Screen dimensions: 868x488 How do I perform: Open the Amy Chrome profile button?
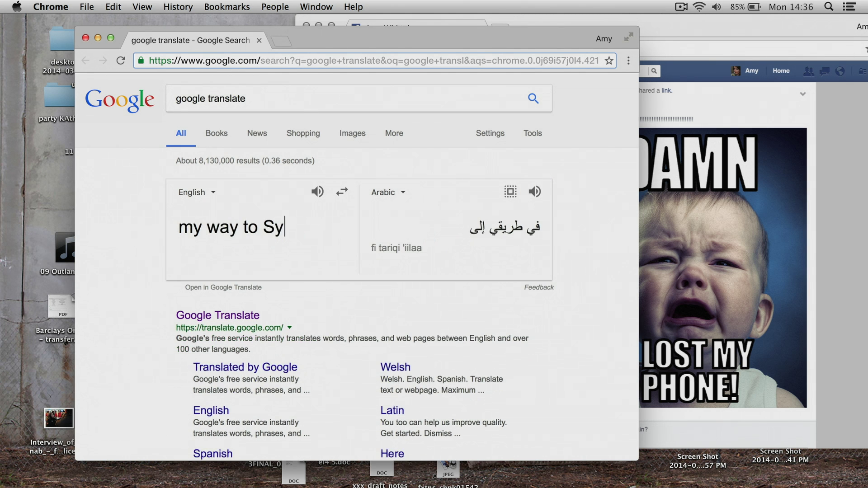pyautogui.click(x=604, y=38)
